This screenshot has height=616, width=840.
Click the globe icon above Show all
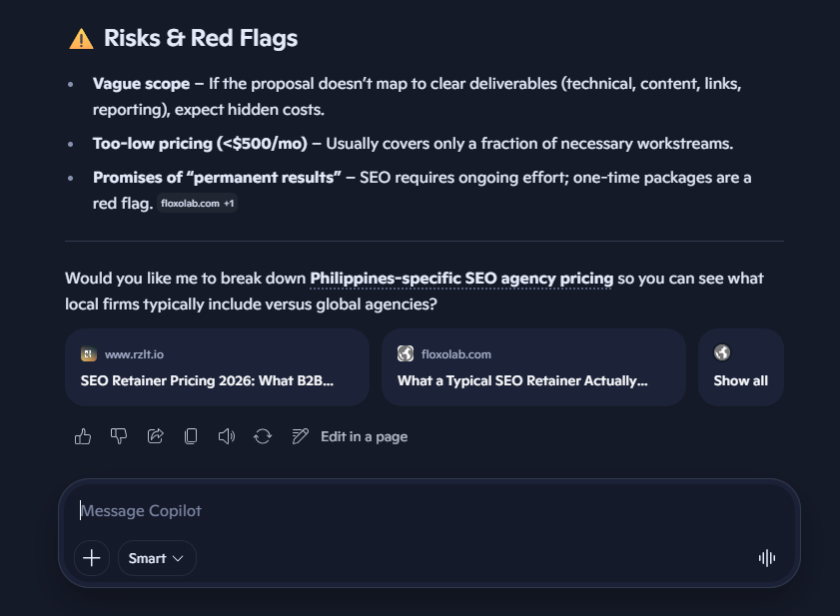point(722,352)
